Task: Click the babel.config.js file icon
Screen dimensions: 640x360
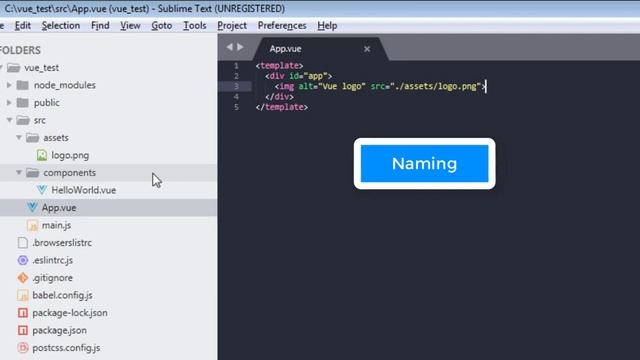Action: [x=23, y=296]
